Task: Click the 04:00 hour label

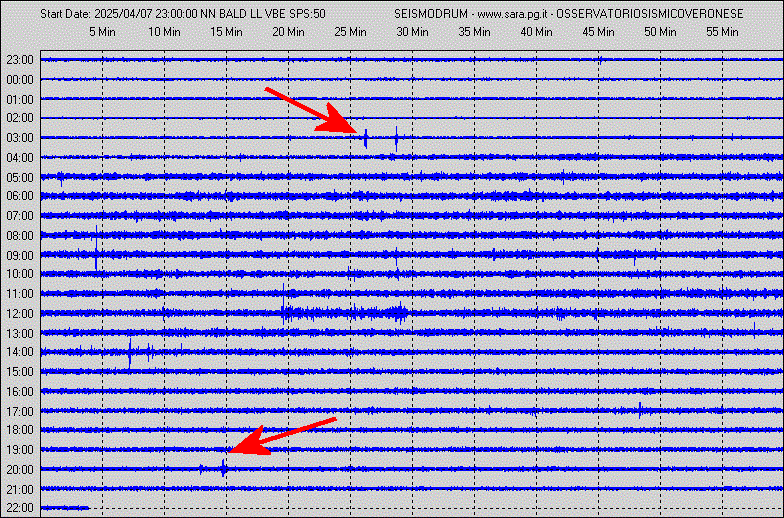Action: pyautogui.click(x=20, y=158)
